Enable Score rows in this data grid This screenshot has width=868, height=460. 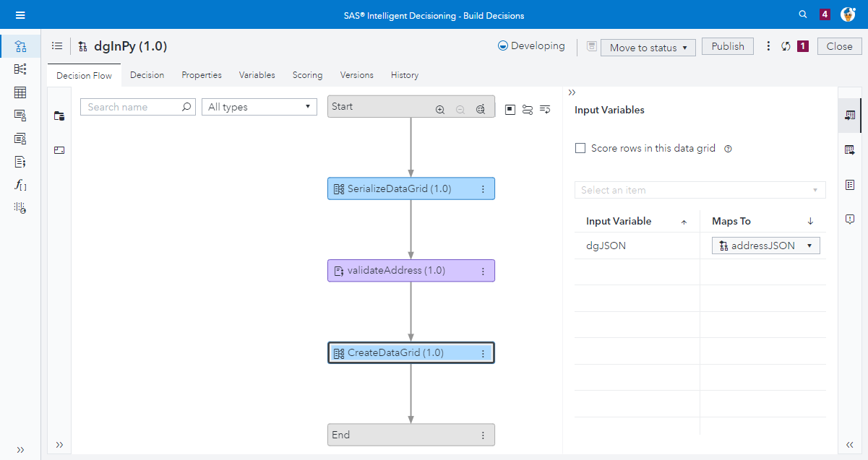[x=580, y=148]
